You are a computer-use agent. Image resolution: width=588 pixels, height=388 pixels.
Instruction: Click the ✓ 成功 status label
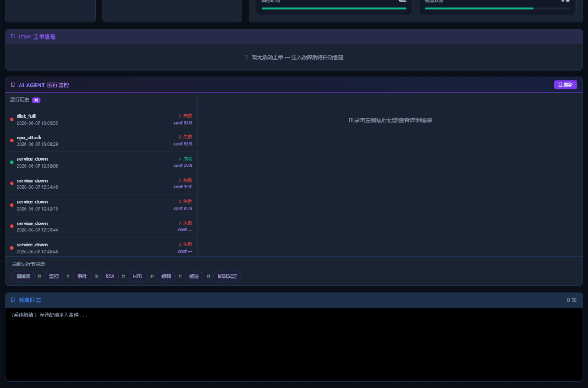185,158
